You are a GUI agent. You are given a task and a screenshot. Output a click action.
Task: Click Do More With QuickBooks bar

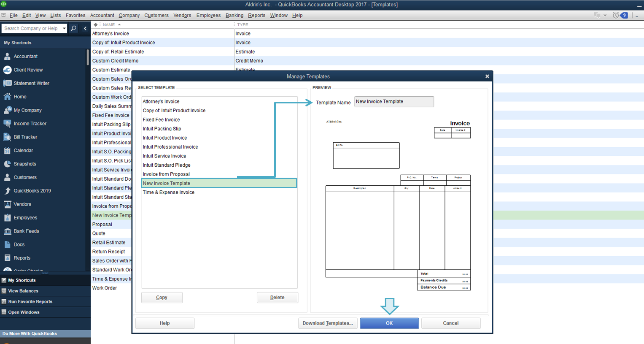[45, 333]
